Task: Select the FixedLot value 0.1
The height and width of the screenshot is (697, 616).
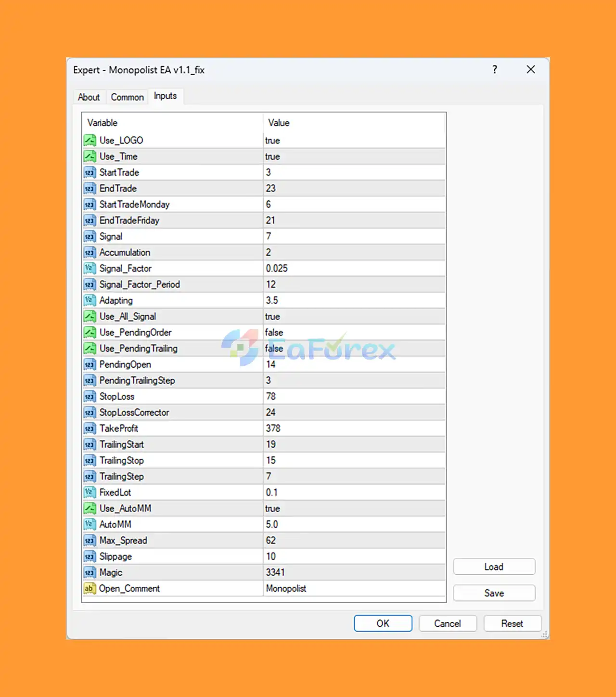Action: 272,492
